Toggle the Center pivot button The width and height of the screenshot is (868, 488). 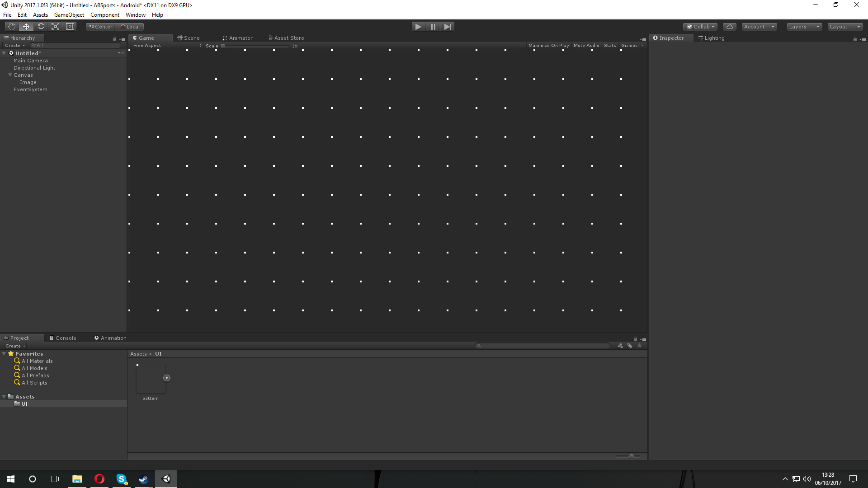[100, 27]
